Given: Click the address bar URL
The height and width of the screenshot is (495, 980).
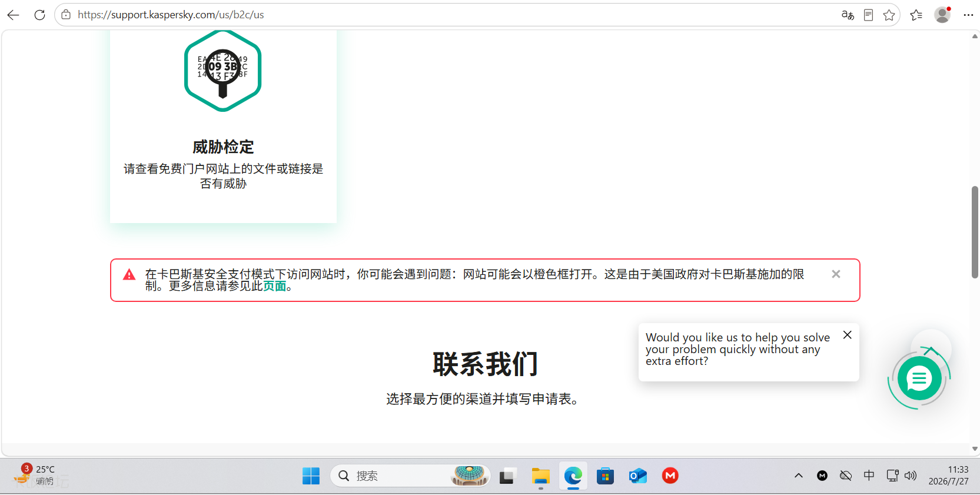Looking at the screenshot, I should coord(171,15).
